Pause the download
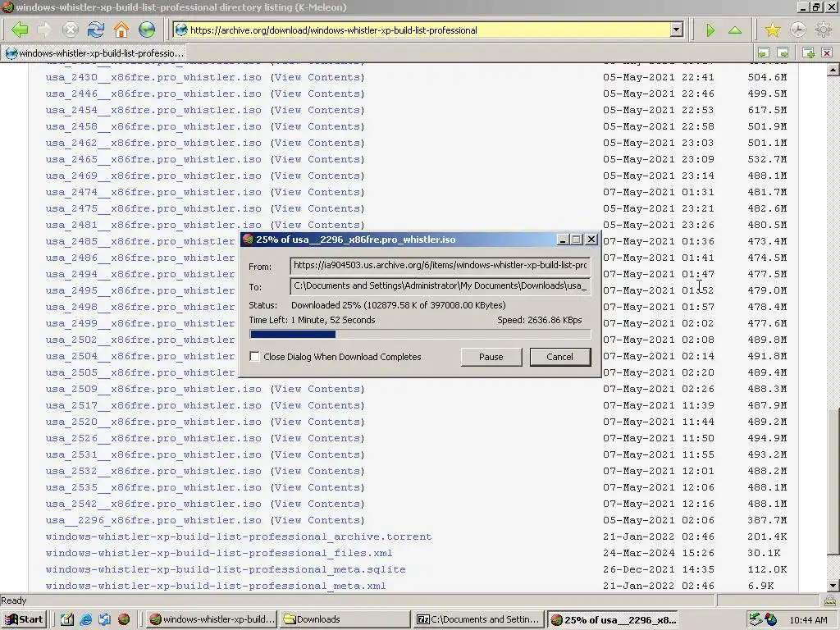Screen dimensions: 840x630 491,357
